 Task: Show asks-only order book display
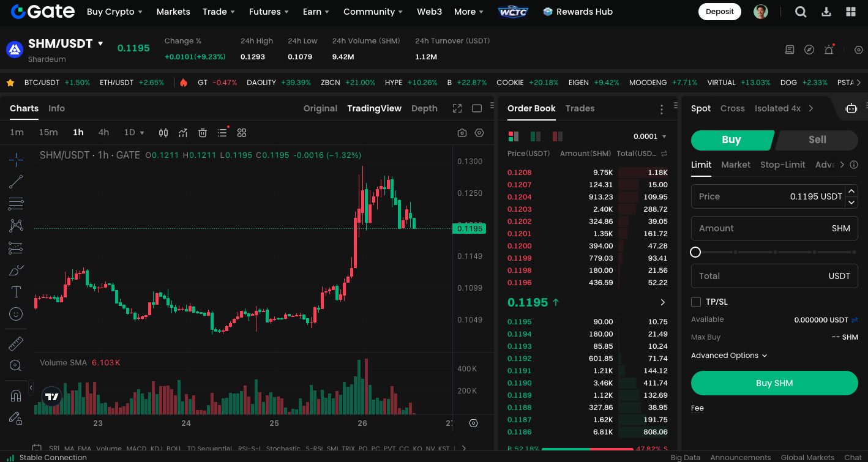pos(557,136)
